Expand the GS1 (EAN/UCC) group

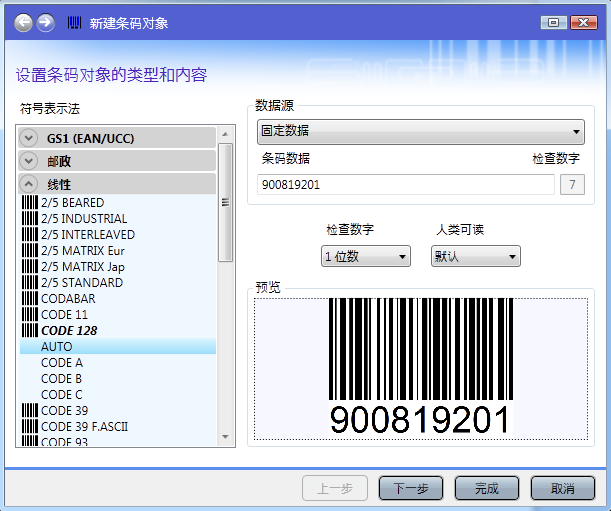pyautogui.click(x=28, y=138)
